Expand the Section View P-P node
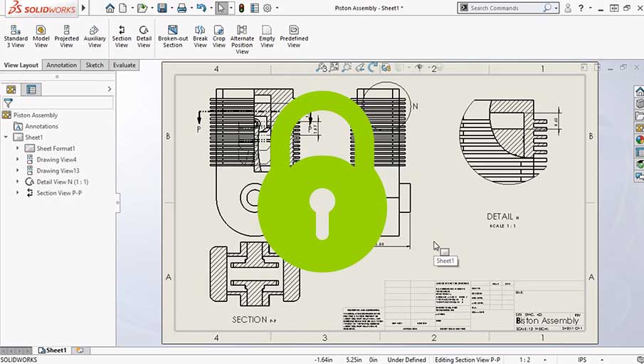 click(x=18, y=193)
